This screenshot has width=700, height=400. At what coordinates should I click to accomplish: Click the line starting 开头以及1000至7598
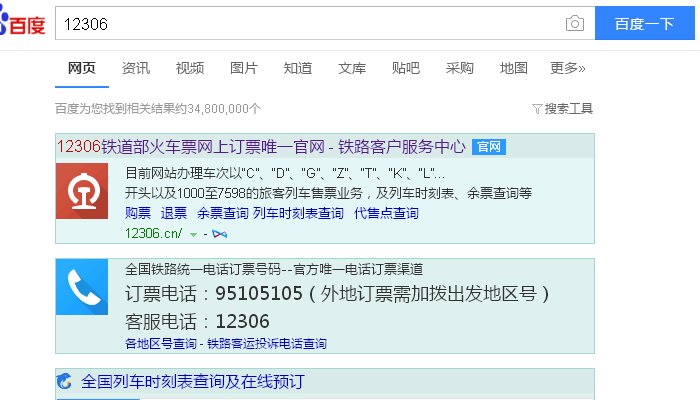pos(329,193)
